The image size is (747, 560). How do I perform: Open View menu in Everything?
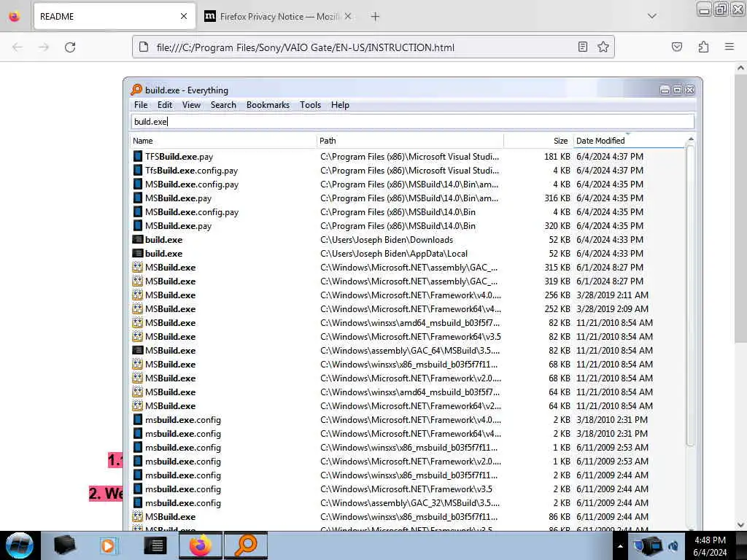coord(191,105)
